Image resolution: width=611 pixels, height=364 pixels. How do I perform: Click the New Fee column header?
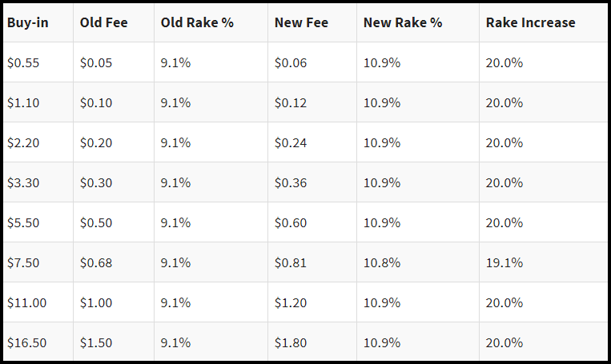[x=312, y=22]
